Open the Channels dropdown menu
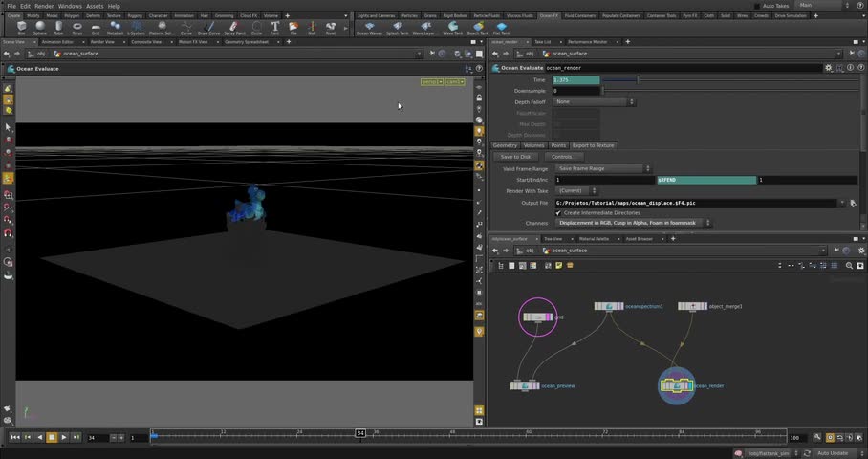The height and width of the screenshot is (459, 868). [631, 223]
